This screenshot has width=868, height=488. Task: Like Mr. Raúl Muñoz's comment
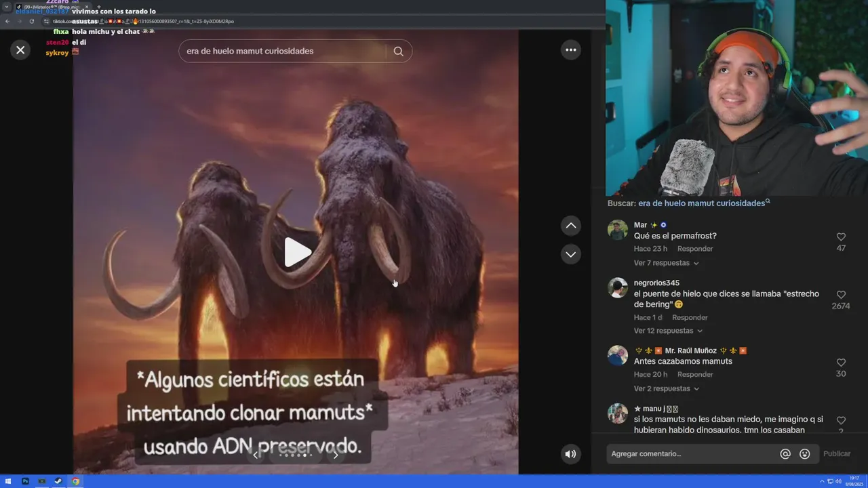tap(841, 363)
